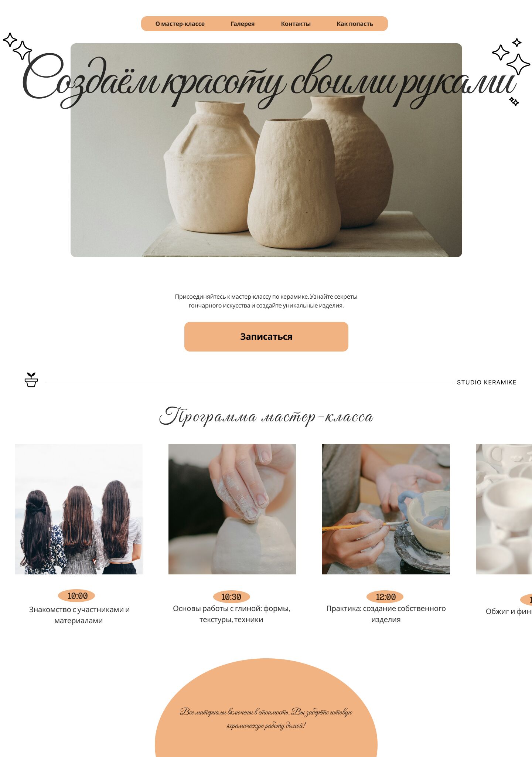532x757 pixels.
Task: Go to the 'Галерея' menu item
Action: (x=243, y=24)
